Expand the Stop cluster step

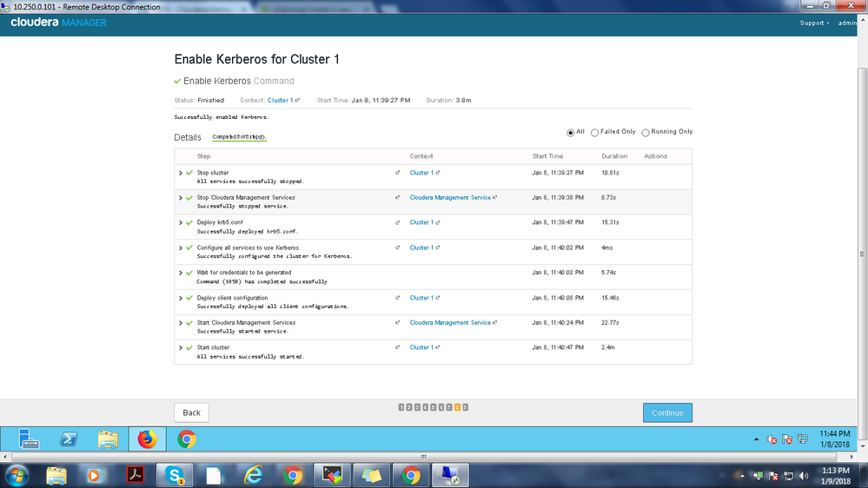click(x=181, y=173)
